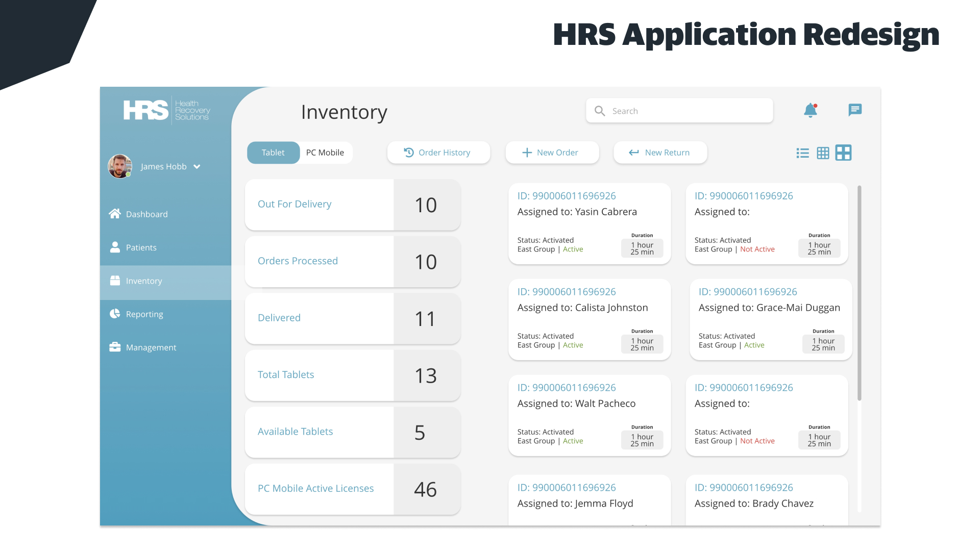Click the New Order button
The height and width of the screenshot is (551, 980).
coord(552,152)
